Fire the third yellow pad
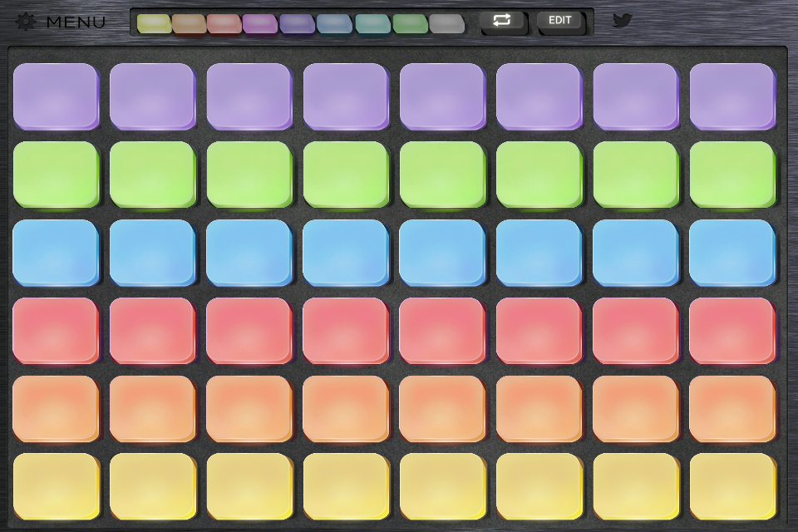 click(x=249, y=486)
